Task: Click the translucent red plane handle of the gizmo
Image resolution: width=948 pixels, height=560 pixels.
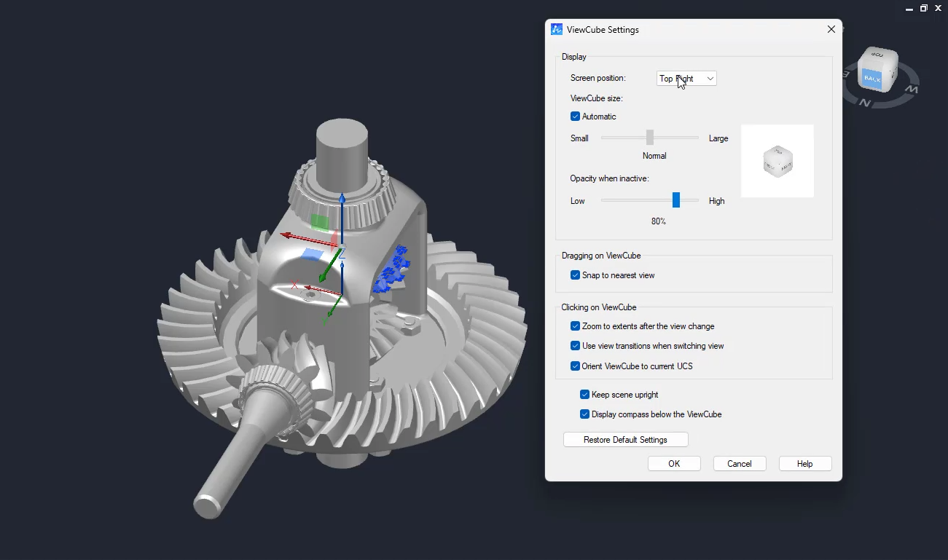Action: pos(334,240)
